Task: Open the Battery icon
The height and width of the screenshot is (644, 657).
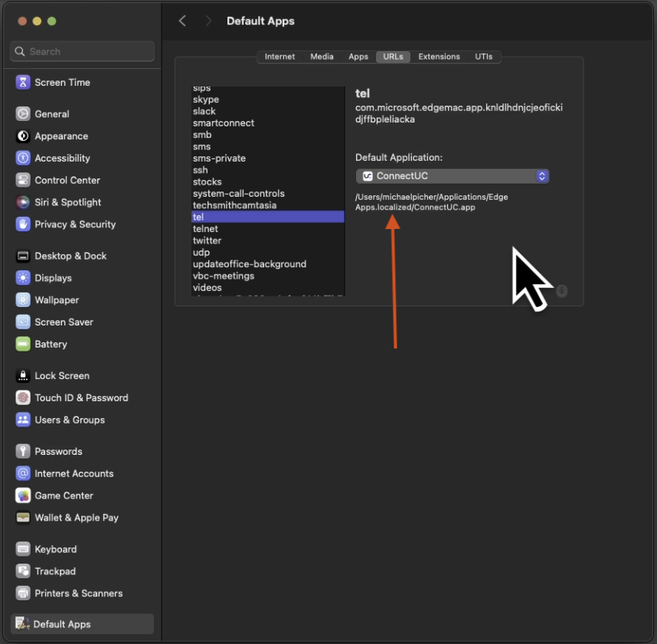Action: point(23,344)
